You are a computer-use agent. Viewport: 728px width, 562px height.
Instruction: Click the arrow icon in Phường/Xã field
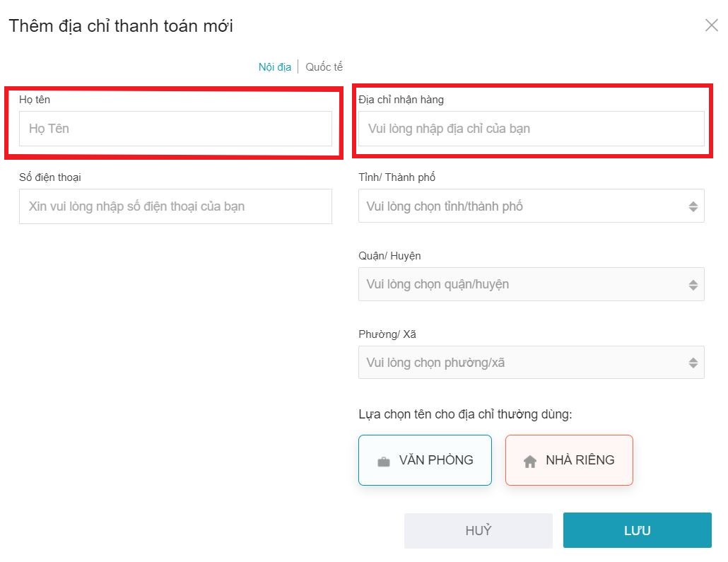(693, 363)
